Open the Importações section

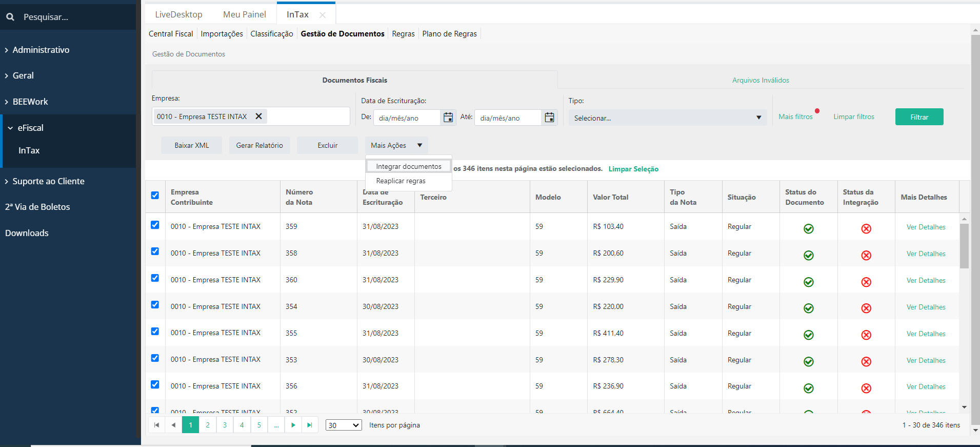(222, 34)
